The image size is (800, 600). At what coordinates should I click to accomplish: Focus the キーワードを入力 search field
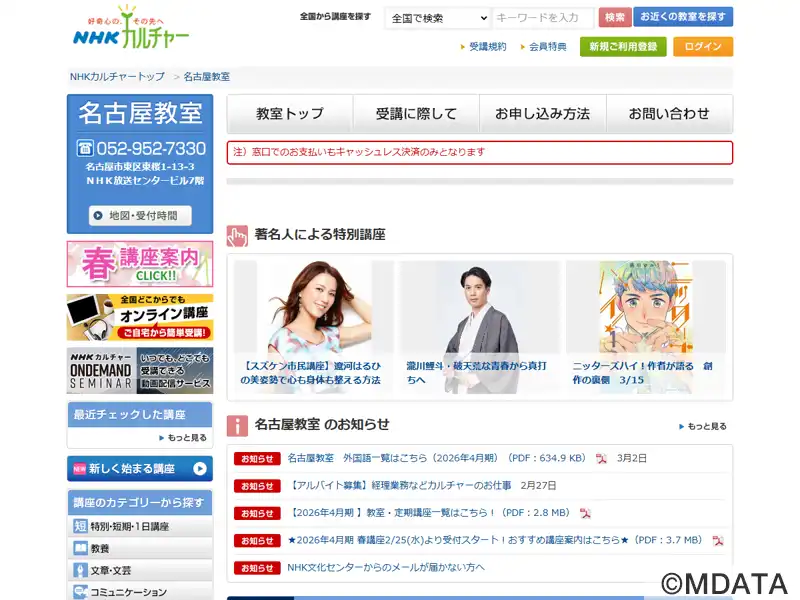(x=544, y=18)
